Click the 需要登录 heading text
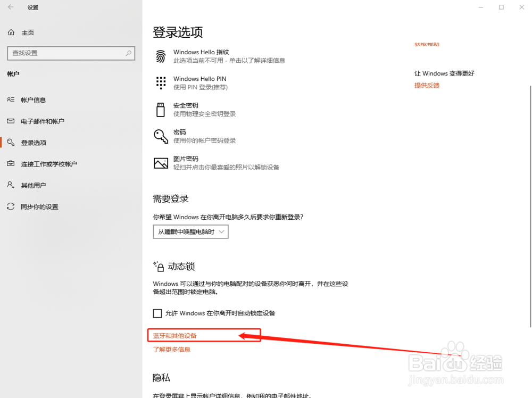The image size is (532, 398). tap(171, 198)
